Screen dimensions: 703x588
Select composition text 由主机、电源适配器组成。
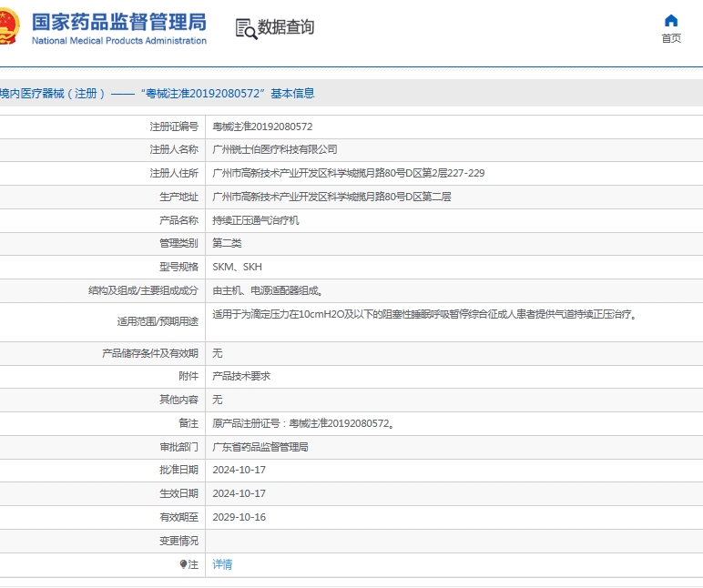pyautogui.click(x=268, y=291)
